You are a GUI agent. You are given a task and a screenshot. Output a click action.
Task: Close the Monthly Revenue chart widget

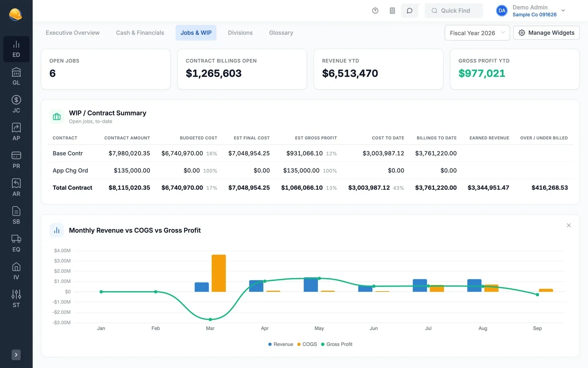[569, 225]
